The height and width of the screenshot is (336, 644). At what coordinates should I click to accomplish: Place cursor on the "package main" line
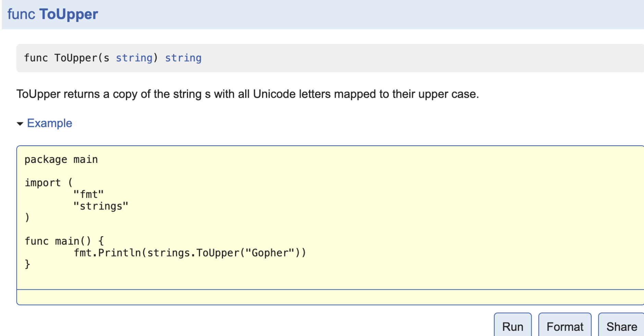(61, 160)
